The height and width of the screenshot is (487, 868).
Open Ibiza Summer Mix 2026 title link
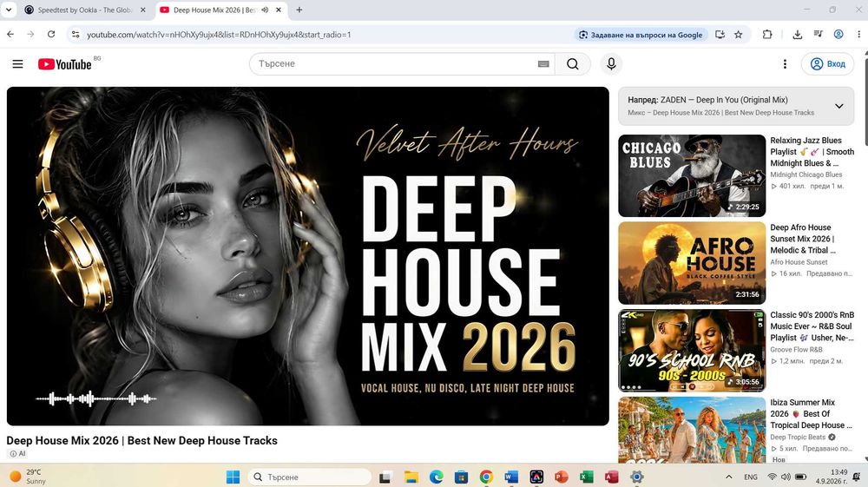[811, 414]
